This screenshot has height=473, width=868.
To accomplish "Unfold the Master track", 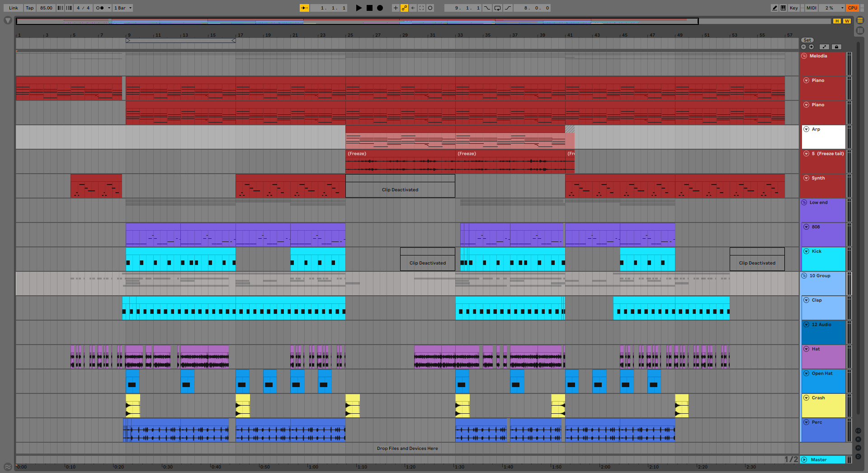I will (x=804, y=460).
